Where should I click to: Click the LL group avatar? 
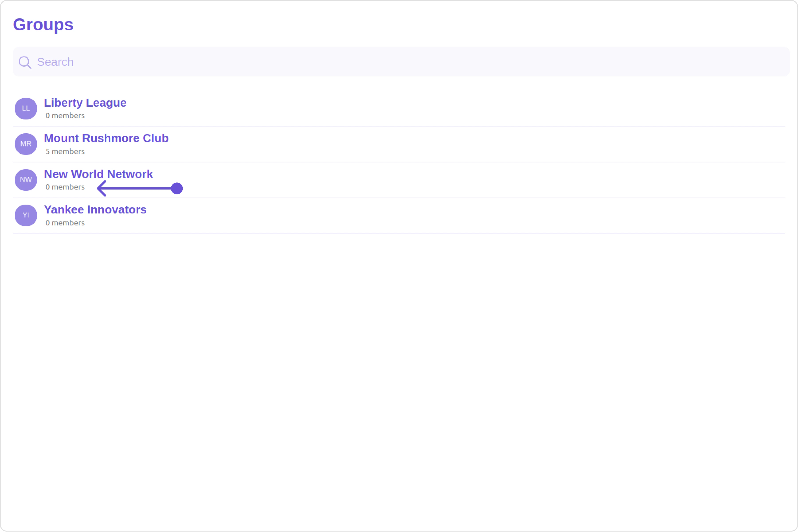coord(26,109)
